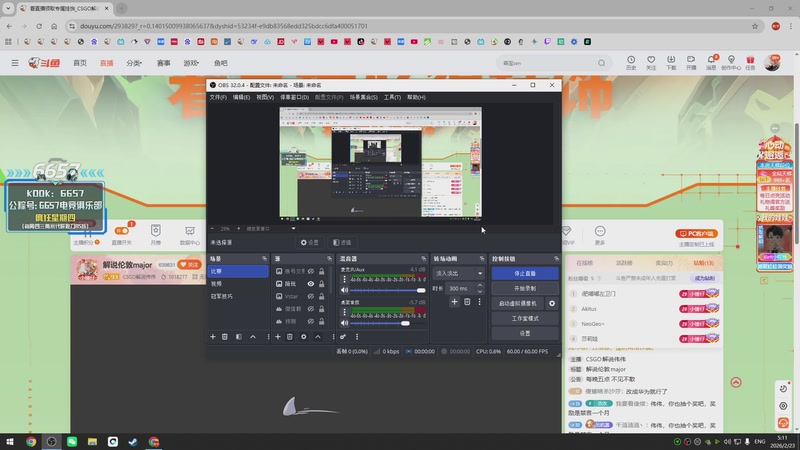This screenshot has width=800, height=450.
Task: Delete the selected scene with trash icon
Action: tap(225, 337)
